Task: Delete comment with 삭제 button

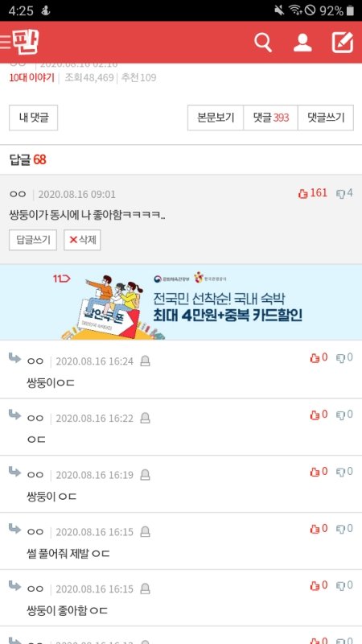Action: pyautogui.click(x=82, y=240)
